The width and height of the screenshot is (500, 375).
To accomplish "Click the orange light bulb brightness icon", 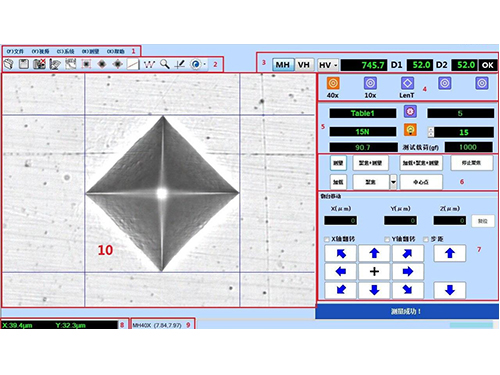I will (x=410, y=129).
